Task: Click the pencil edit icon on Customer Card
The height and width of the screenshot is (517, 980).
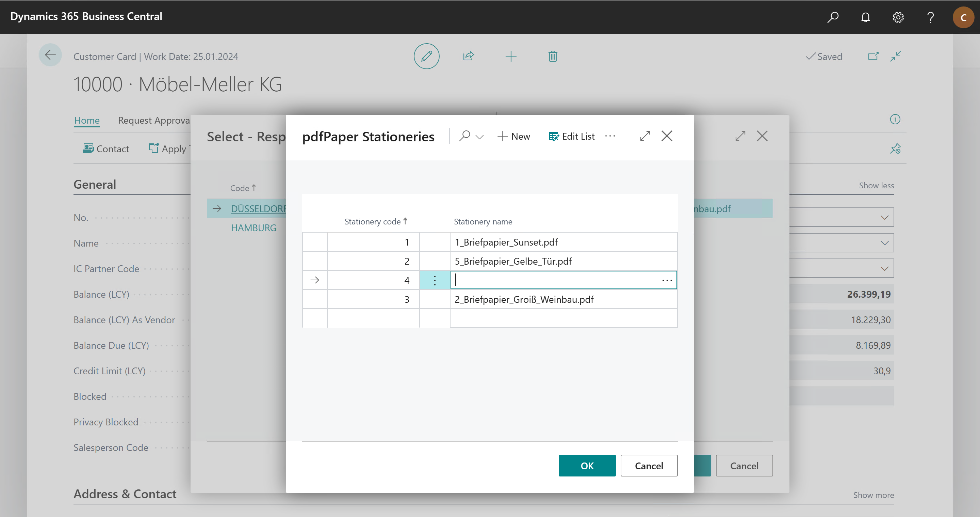Action: click(x=426, y=56)
